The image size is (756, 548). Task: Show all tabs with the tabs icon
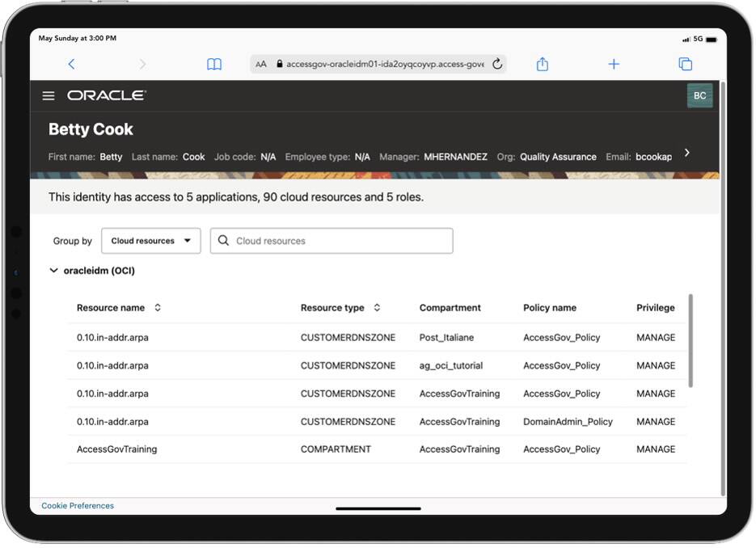pos(685,63)
